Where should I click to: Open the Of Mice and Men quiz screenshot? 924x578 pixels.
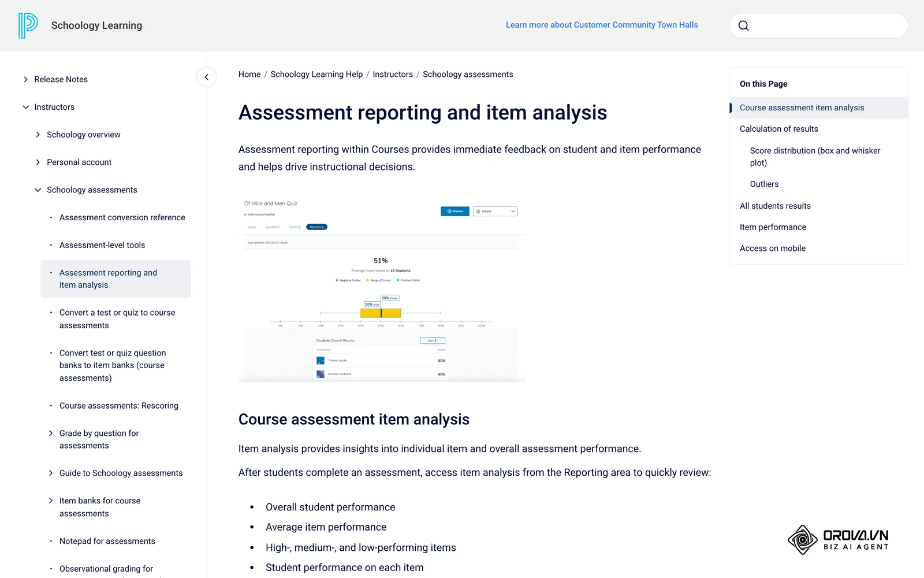pos(382,289)
